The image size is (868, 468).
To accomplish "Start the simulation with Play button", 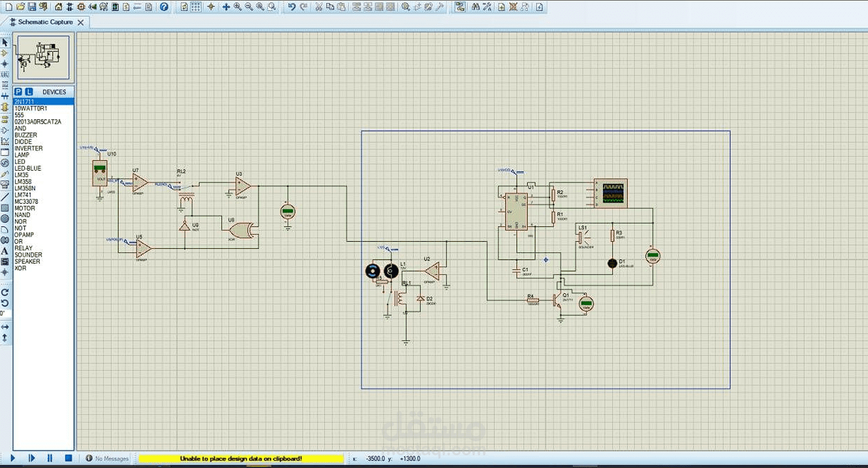I will 13,458.
